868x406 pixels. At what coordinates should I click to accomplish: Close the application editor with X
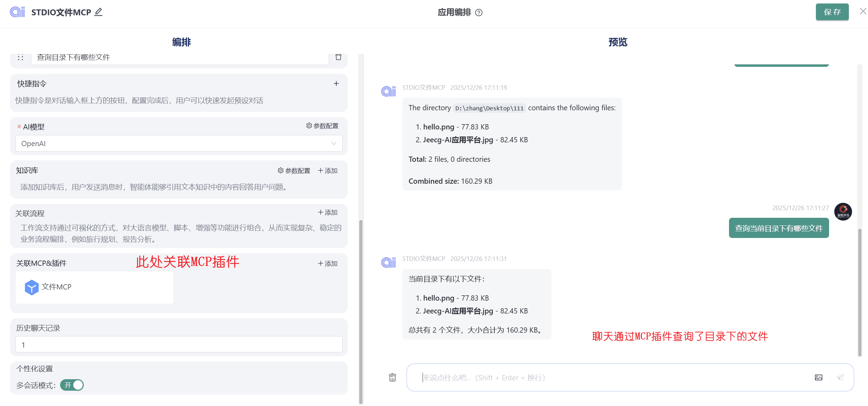tap(862, 11)
